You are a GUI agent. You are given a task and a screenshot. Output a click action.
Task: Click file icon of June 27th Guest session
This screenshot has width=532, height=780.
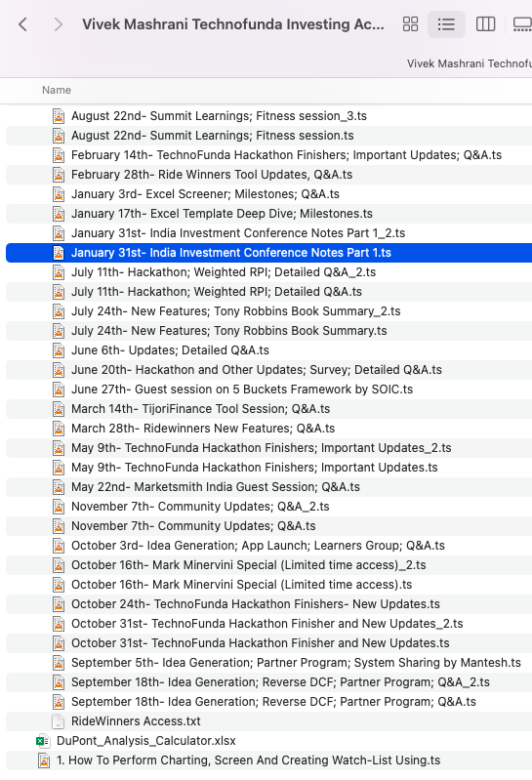pyautogui.click(x=59, y=390)
